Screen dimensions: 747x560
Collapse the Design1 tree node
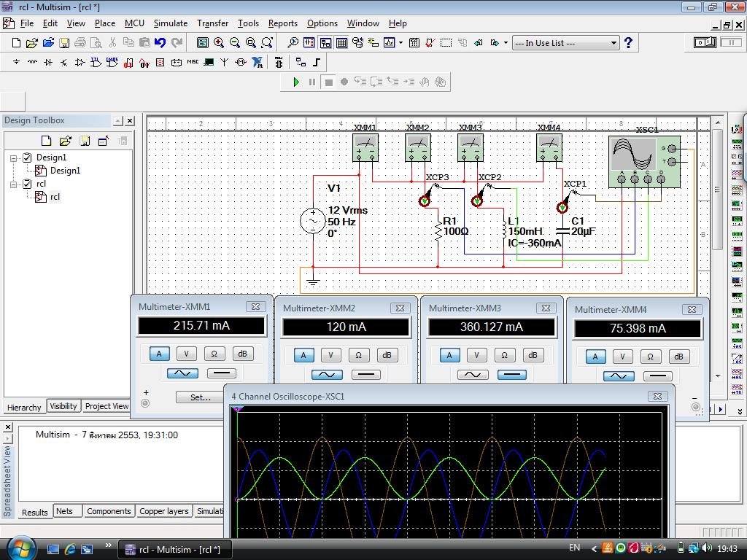coord(14,157)
